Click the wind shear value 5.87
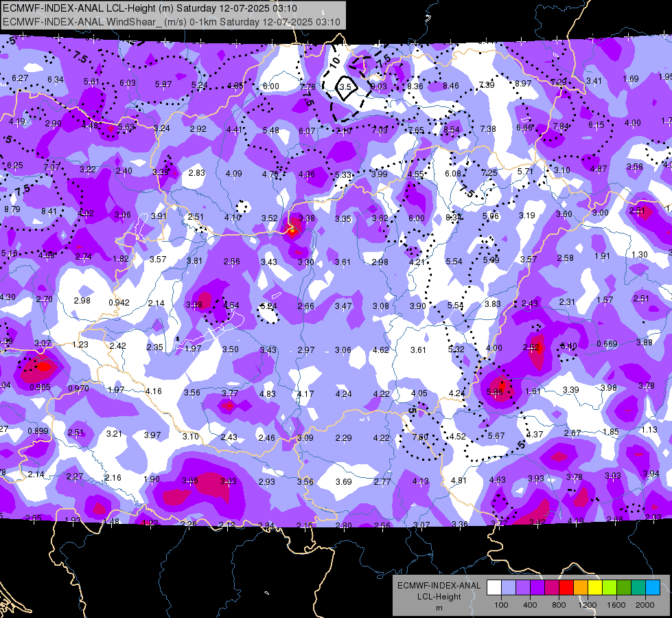Viewport: 672px width, 618px height. [163, 84]
